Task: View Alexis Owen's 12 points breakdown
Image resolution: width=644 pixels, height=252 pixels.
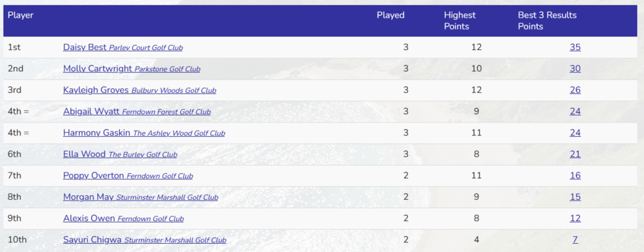Action: coord(575,218)
